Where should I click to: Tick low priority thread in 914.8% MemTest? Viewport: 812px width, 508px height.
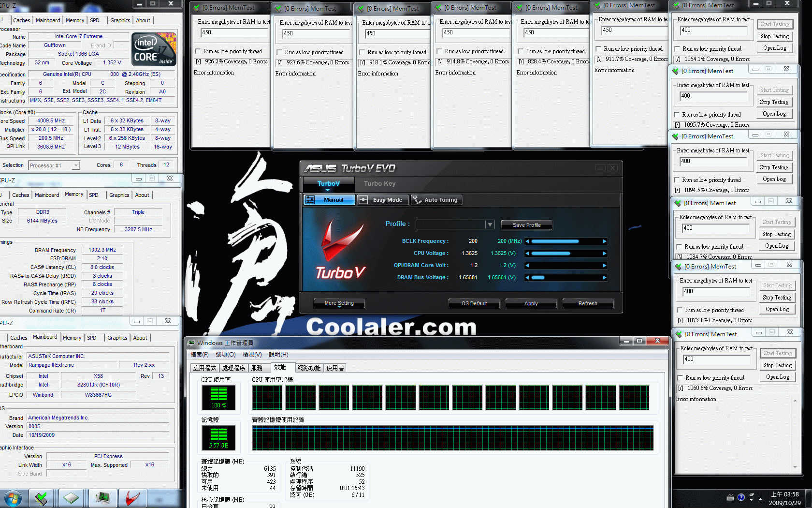click(x=439, y=51)
